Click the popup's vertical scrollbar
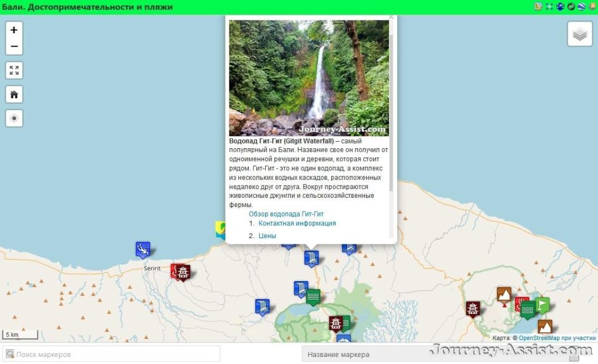598x364 pixels. (x=391, y=113)
